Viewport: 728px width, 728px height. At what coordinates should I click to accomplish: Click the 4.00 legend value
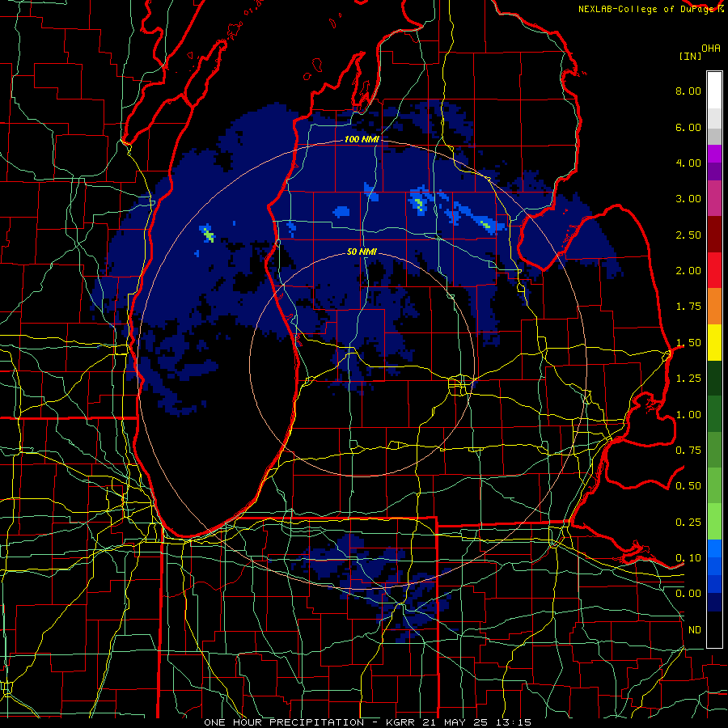coord(688,163)
